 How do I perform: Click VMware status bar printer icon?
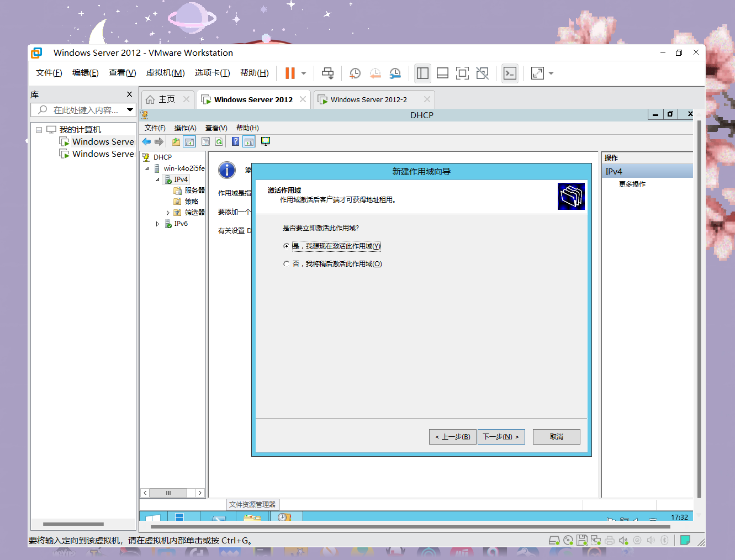click(x=610, y=541)
